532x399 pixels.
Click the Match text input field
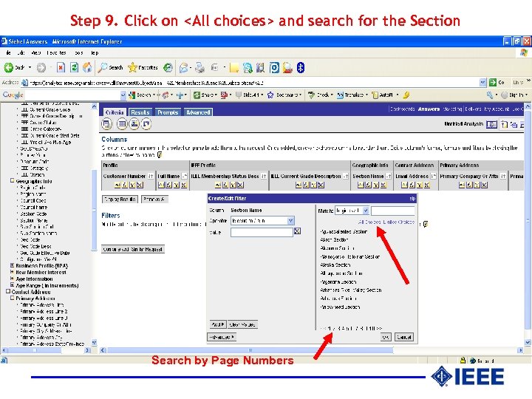[393, 211]
